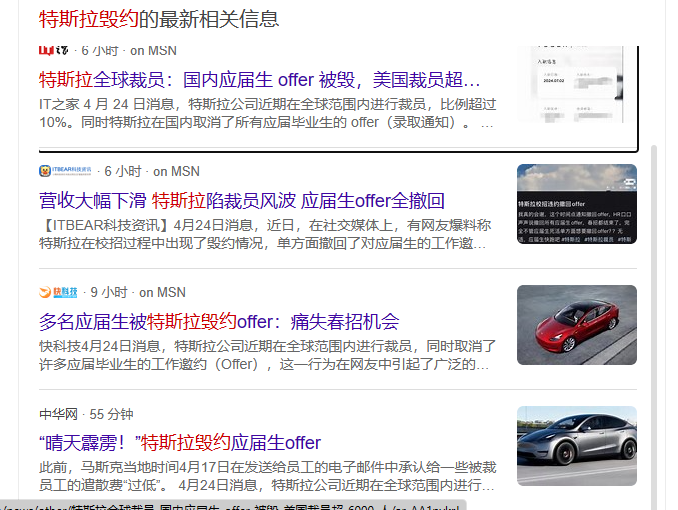Open the dark 特斯拉校招 screenshot thumbnail

pyautogui.click(x=577, y=204)
